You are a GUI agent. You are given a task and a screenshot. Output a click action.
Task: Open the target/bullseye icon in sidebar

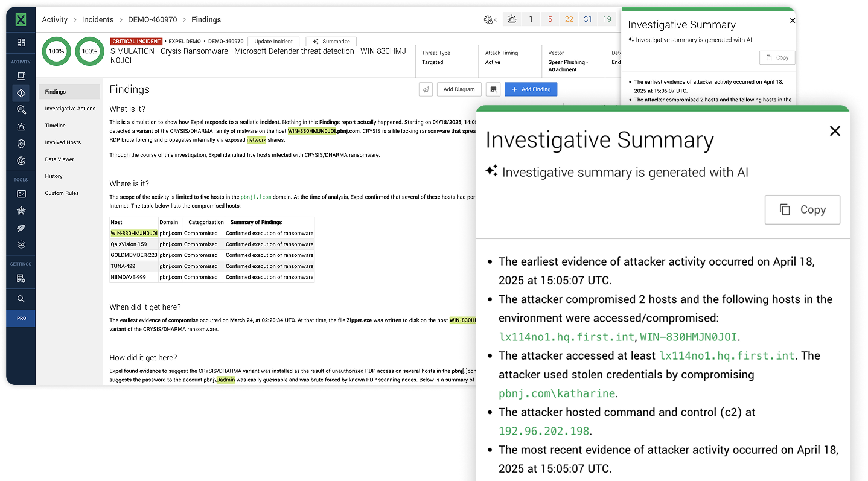pyautogui.click(x=21, y=159)
